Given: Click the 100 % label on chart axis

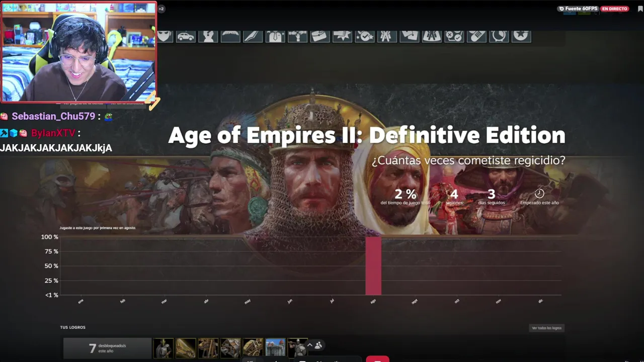Looking at the screenshot, I should 50,237.
